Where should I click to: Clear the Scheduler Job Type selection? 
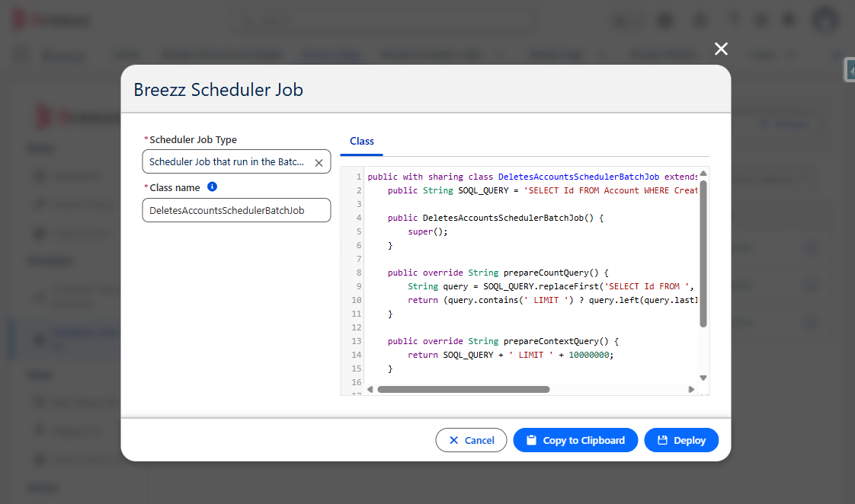click(x=319, y=162)
